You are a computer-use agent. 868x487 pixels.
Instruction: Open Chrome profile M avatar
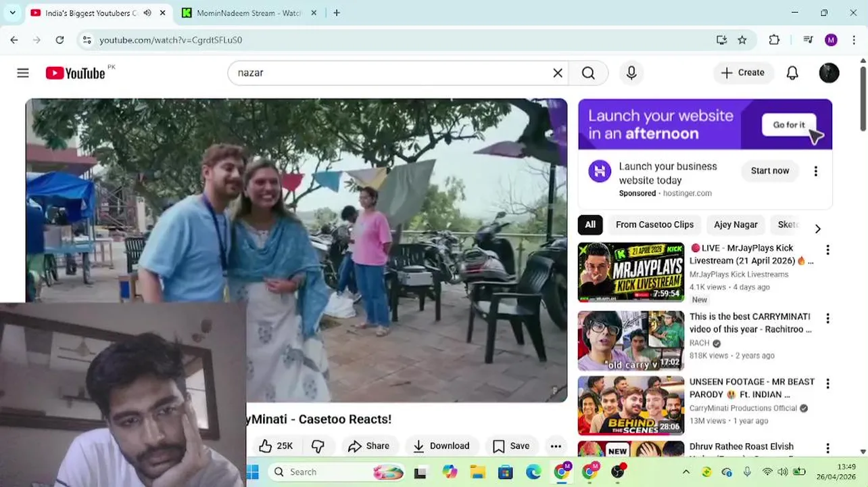pos(831,40)
